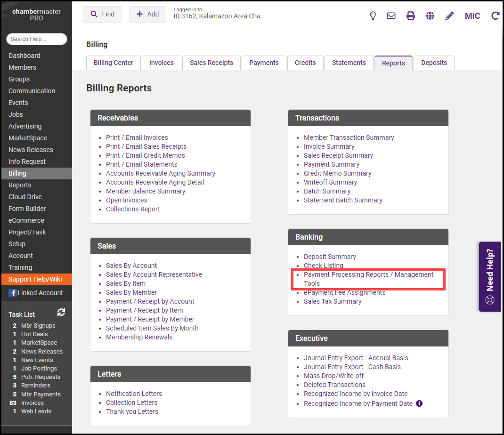This screenshot has width=504, height=435.
Task: Click the Search Help input field
Action: click(37, 39)
